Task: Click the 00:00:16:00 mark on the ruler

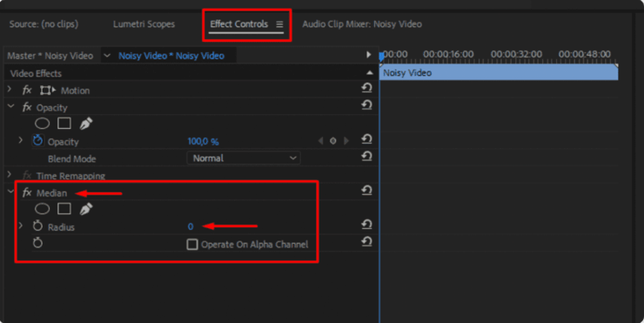Action: point(448,54)
